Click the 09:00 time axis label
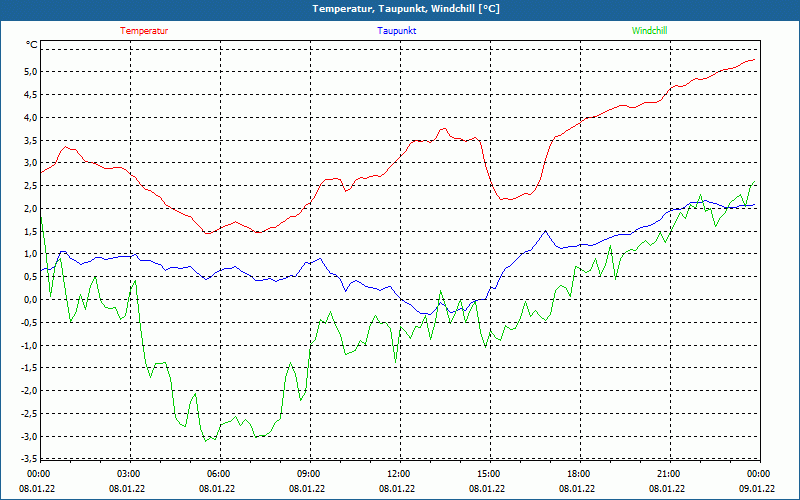The width and height of the screenshot is (800, 500). point(309,474)
